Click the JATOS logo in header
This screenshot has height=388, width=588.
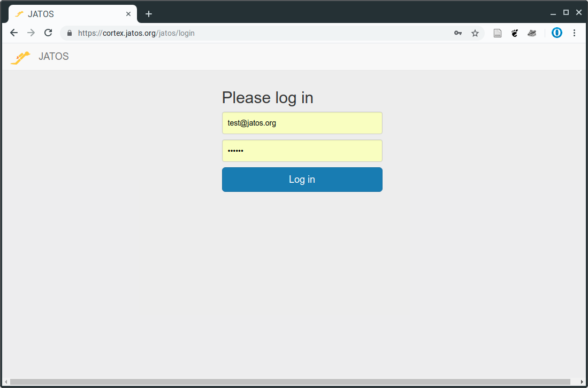tap(20, 57)
